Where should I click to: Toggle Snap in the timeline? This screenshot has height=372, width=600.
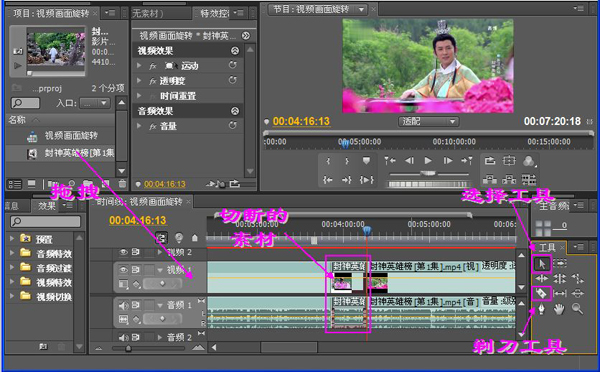(x=161, y=238)
